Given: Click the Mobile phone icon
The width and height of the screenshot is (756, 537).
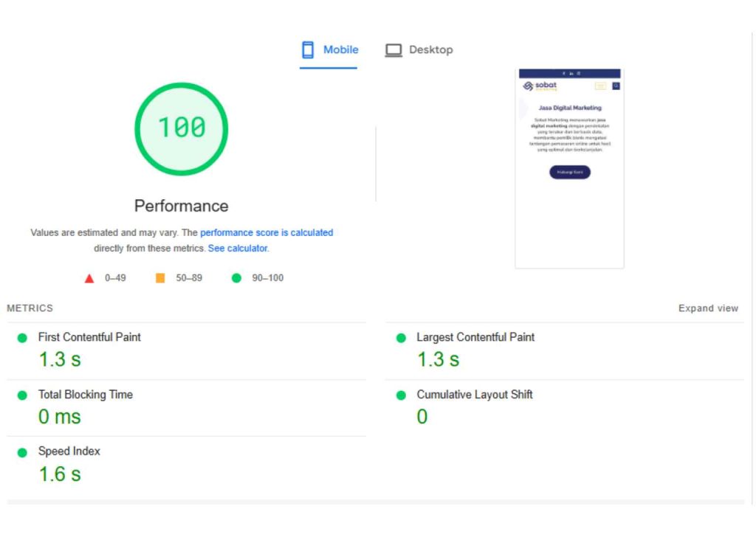Looking at the screenshot, I should pos(308,50).
